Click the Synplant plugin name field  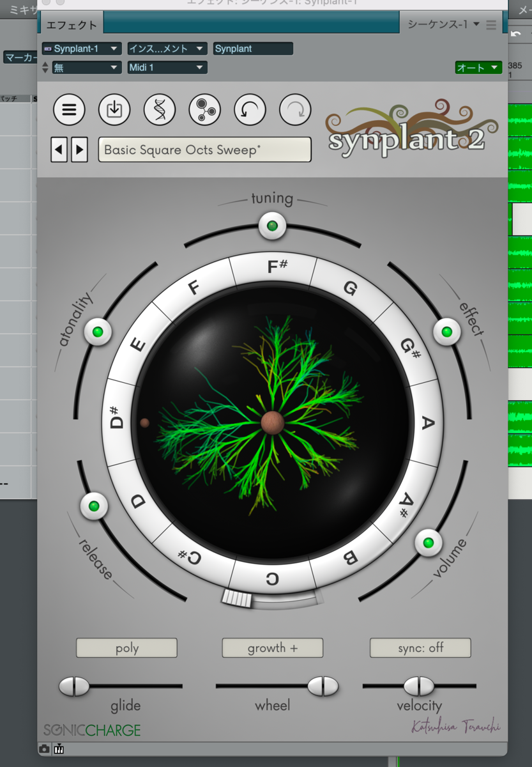pyautogui.click(x=254, y=49)
